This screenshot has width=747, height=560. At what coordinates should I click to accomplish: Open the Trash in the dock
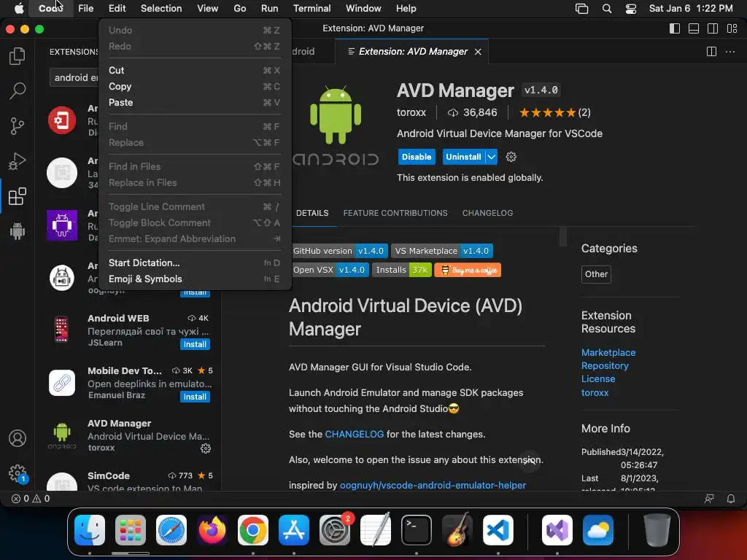pyautogui.click(x=657, y=530)
